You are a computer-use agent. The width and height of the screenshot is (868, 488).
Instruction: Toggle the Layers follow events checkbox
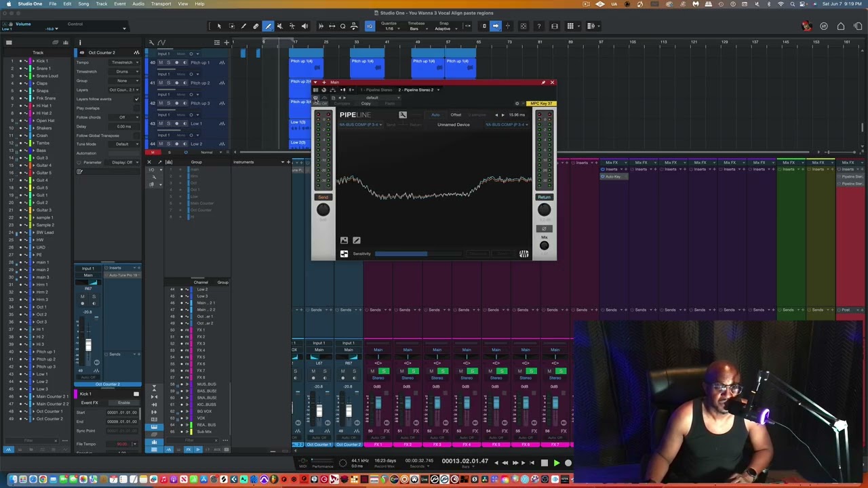(136, 99)
